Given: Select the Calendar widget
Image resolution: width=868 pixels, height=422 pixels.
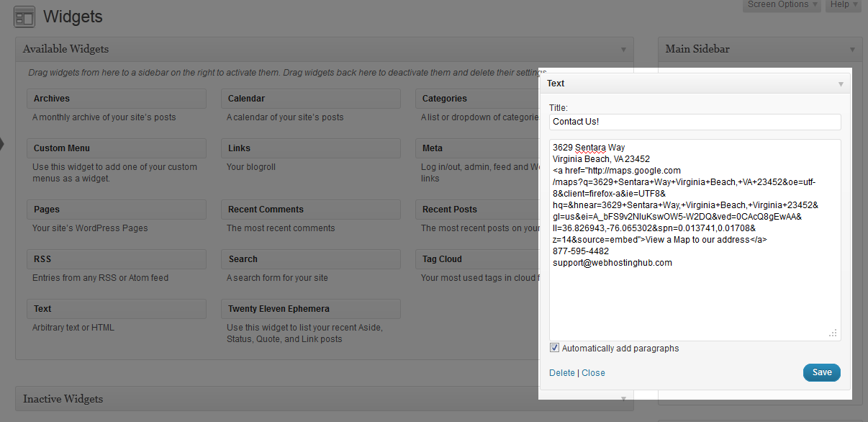Looking at the screenshot, I should (310, 99).
